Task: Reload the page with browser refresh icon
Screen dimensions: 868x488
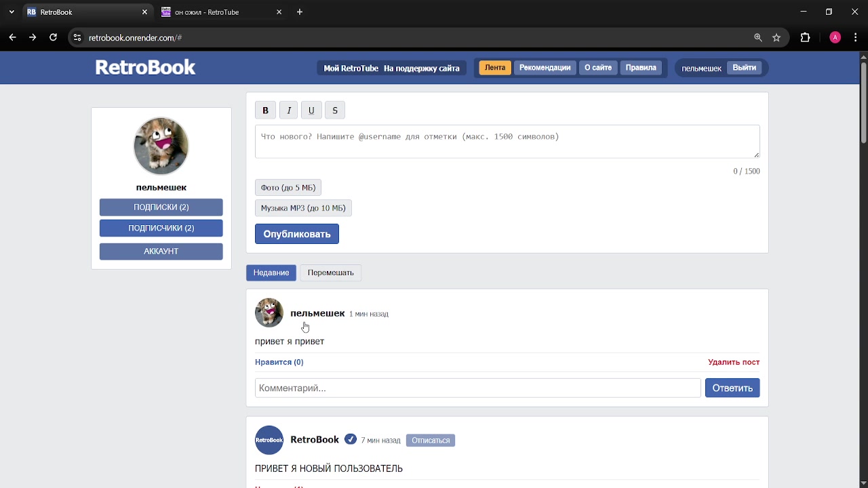Action: [53, 38]
